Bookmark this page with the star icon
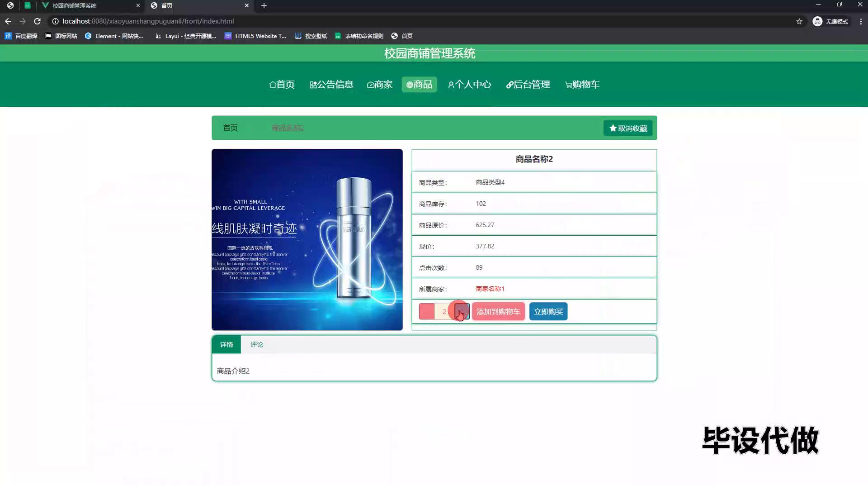The height and width of the screenshot is (485, 868). (799, 21)
